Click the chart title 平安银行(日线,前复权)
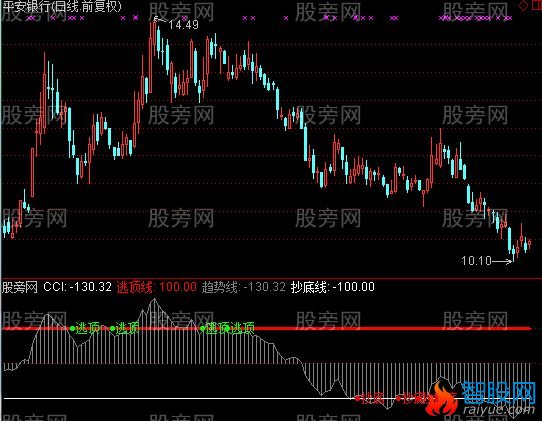Image resolution: width=542 pixels, height=421 pixels. point(62,7)
